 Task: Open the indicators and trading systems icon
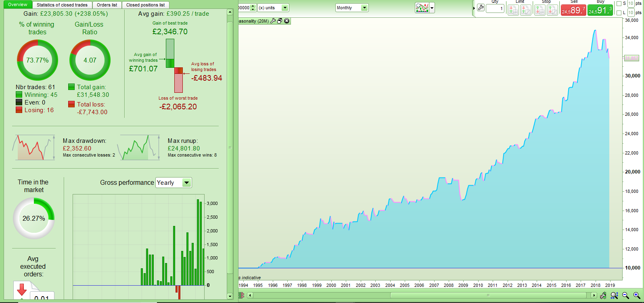click(x=422, y=8)
